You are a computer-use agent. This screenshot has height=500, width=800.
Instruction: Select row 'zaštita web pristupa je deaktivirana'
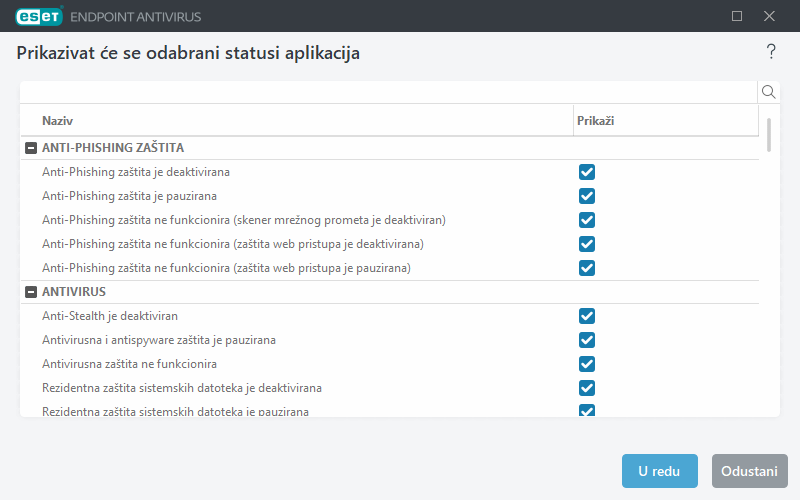click(390, 244)
